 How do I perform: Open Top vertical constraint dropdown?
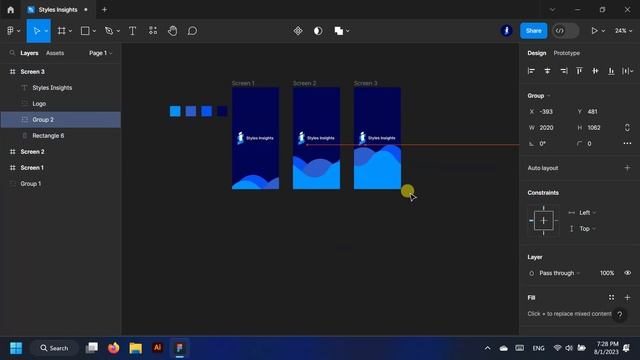coord(587,229)
